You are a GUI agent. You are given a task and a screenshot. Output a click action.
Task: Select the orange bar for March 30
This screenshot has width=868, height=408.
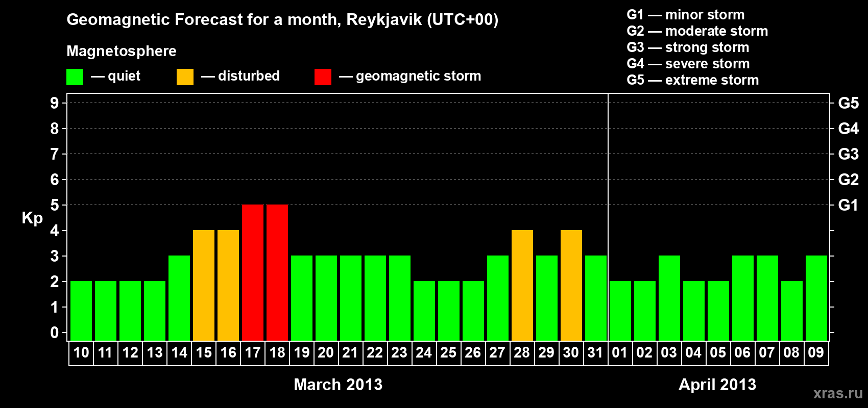click(x=571, y=285)
